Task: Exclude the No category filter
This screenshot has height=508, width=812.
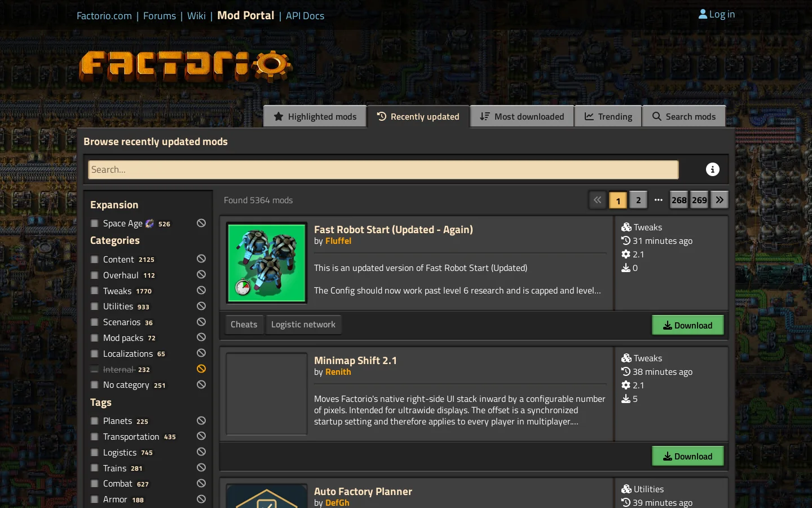Action: (201, 385)
